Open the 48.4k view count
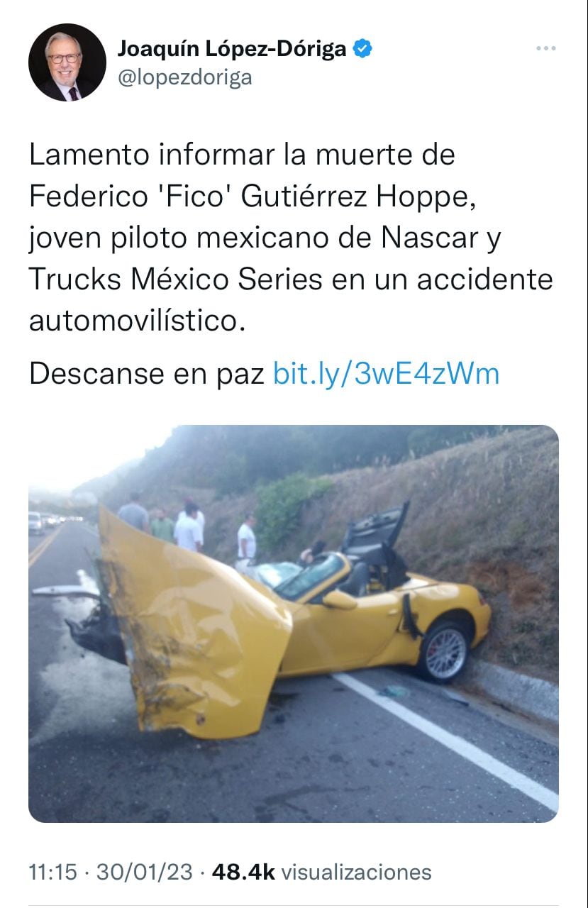The image size is (588, 908). 243,872
